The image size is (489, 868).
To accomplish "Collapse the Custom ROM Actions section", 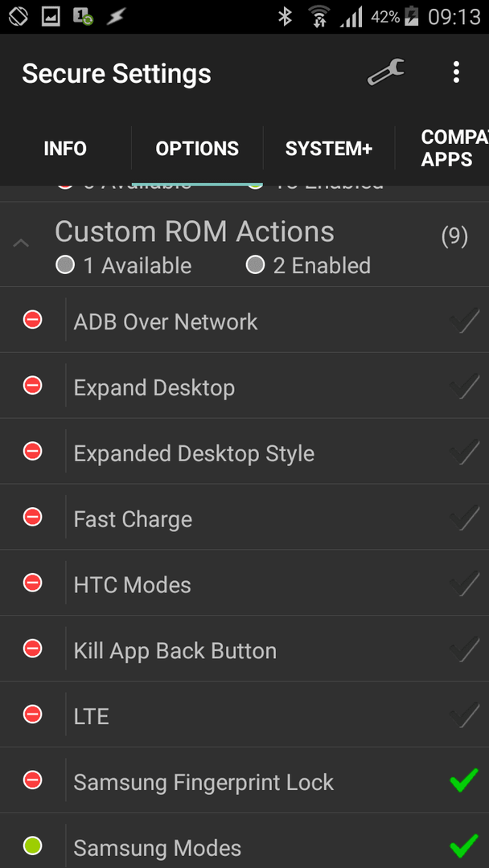I will (x=21, y=243).
